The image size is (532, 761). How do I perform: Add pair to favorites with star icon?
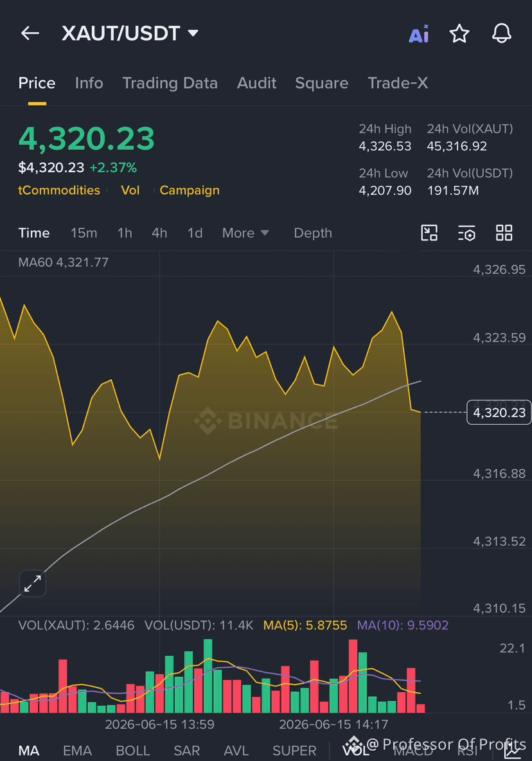click(459, 33)
